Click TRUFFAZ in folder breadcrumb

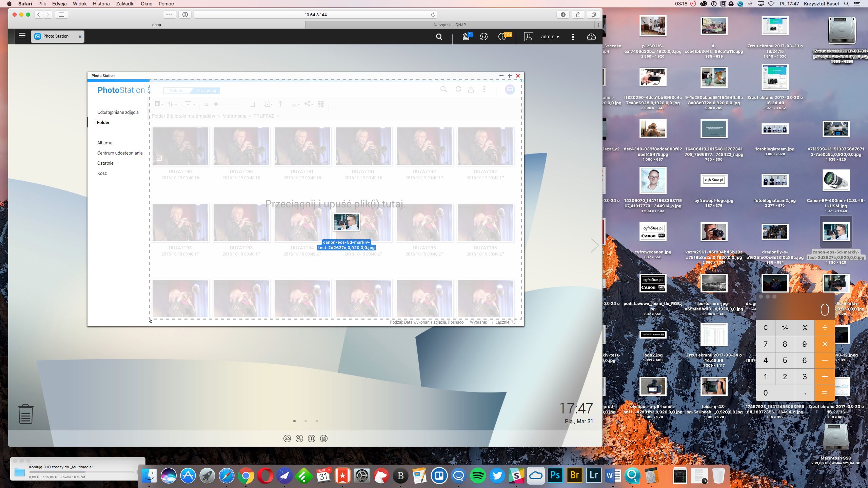(264, 116)
